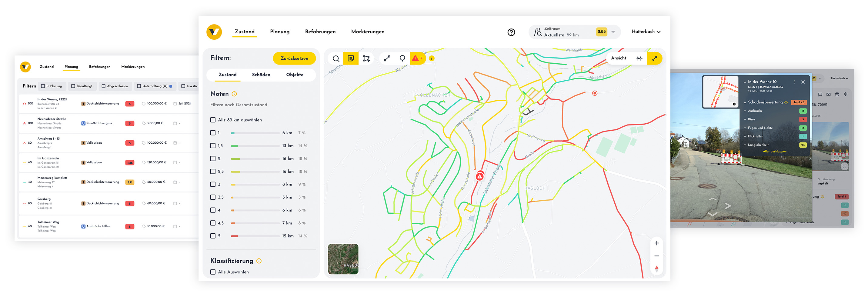This screenshot has width=868, height=297.
Task: Open the In der Wanne, 72221 planning row
Action: (109, 104)
